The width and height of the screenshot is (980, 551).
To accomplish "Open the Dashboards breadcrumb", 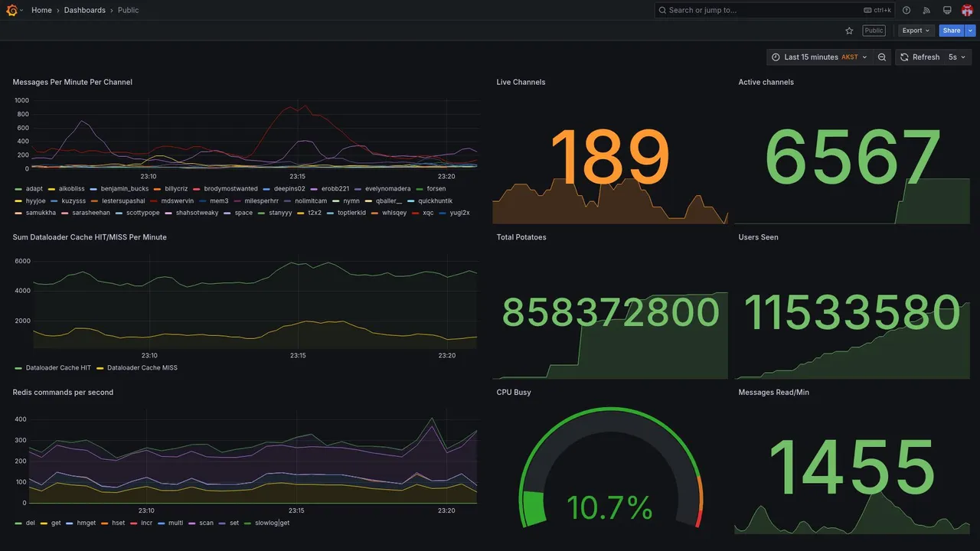I will click(85, 10).
